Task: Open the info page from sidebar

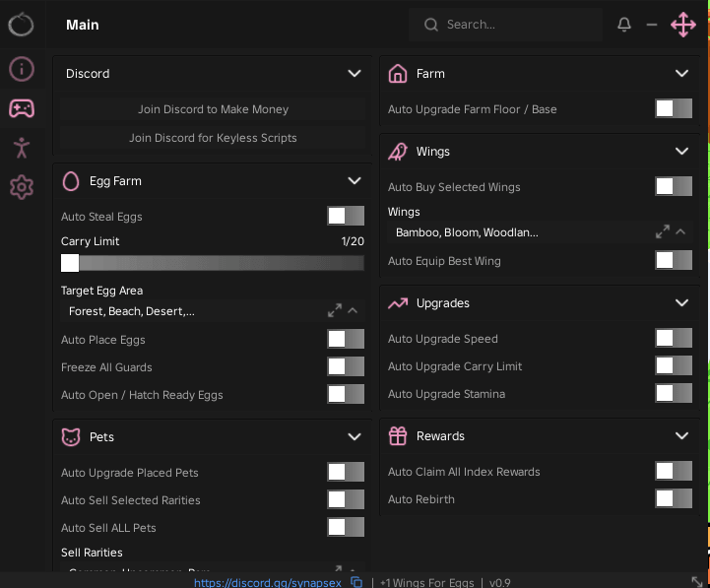Action: coord(22,69)
